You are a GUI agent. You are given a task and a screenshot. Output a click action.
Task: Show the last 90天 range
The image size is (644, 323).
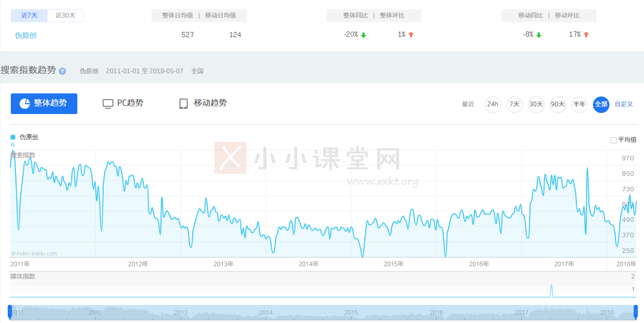[558, 104]
